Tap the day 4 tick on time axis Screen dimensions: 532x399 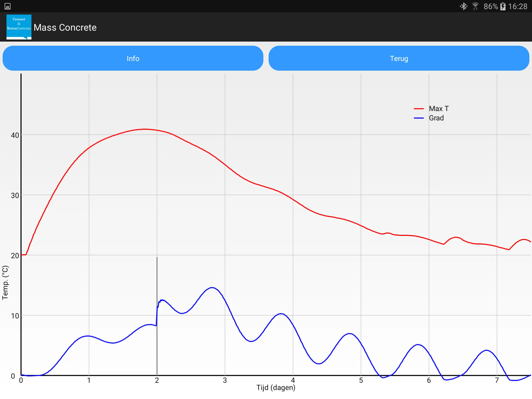point(293,380)
